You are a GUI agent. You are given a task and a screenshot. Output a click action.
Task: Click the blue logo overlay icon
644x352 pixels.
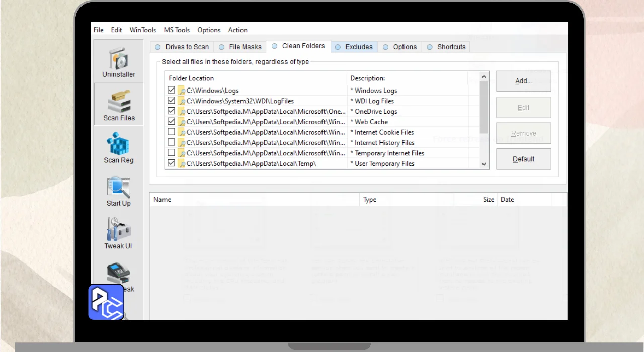coord(106,302)
